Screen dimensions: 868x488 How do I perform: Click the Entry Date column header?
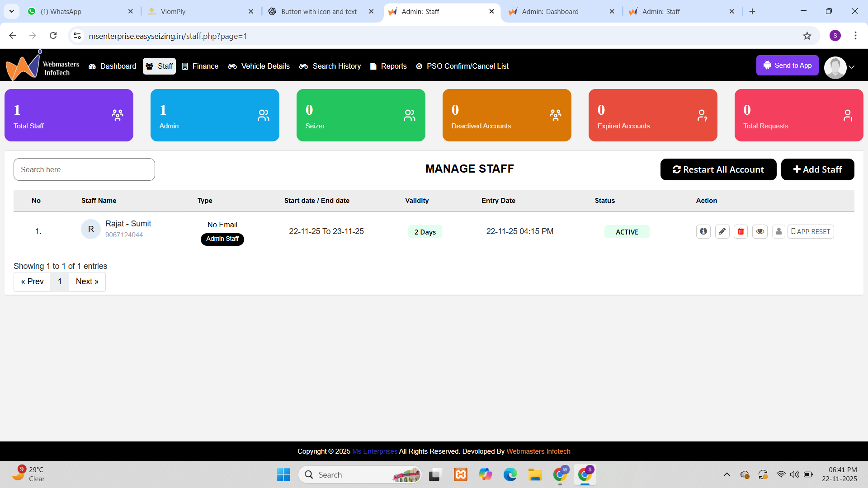(498, 201)
